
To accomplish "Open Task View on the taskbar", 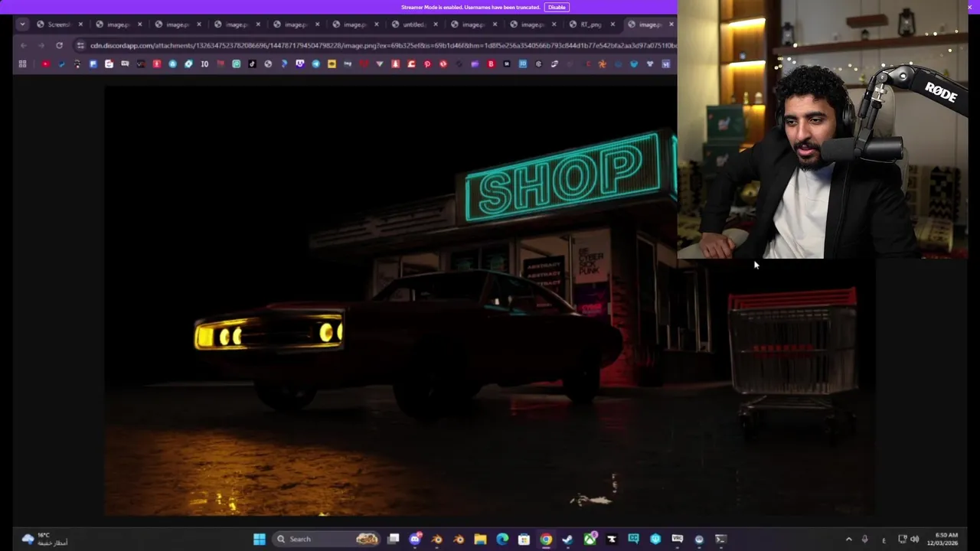I will click(x=394, y=539).
